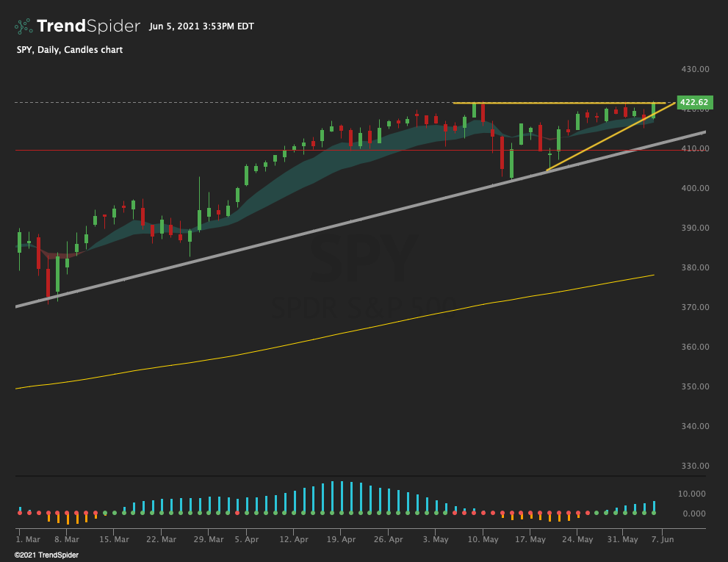Click the TrendSpider logo icon
The height and width of the screenshot is (562, 728).
tap(24, 26)
